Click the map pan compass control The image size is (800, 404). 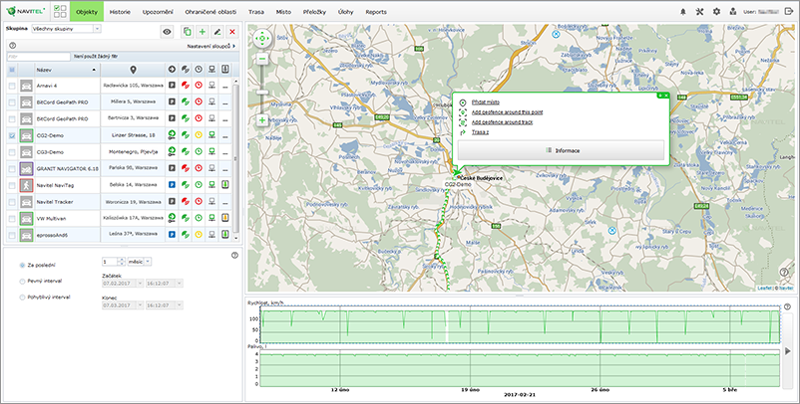pyautogui.click(x=262, y=40)
